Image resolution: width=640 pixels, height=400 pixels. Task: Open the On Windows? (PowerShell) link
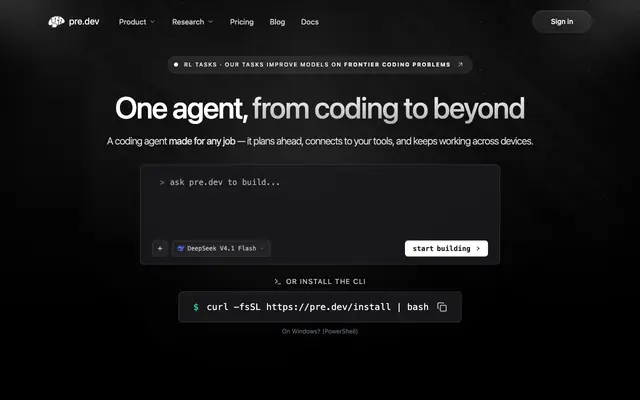pyautogui.click(x=320, y=331)
